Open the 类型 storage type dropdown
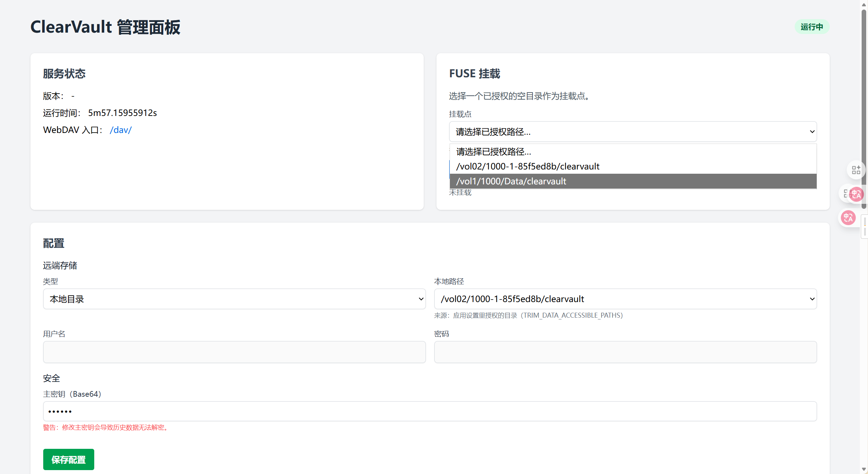 [234, 299]
